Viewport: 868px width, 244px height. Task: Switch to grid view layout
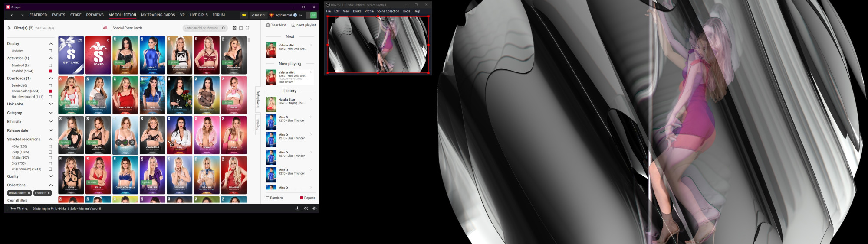[234, 28]
